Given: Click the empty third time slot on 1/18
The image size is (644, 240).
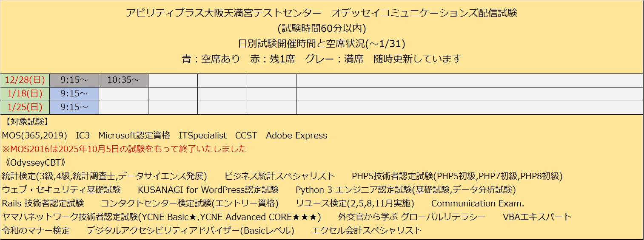Looking at the screenshot, I should click(173, 94).
